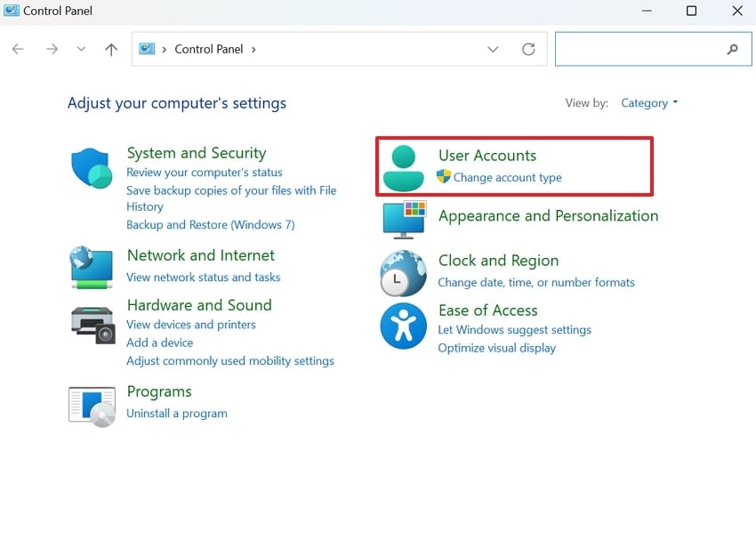Select Uninstall a program

176,414
